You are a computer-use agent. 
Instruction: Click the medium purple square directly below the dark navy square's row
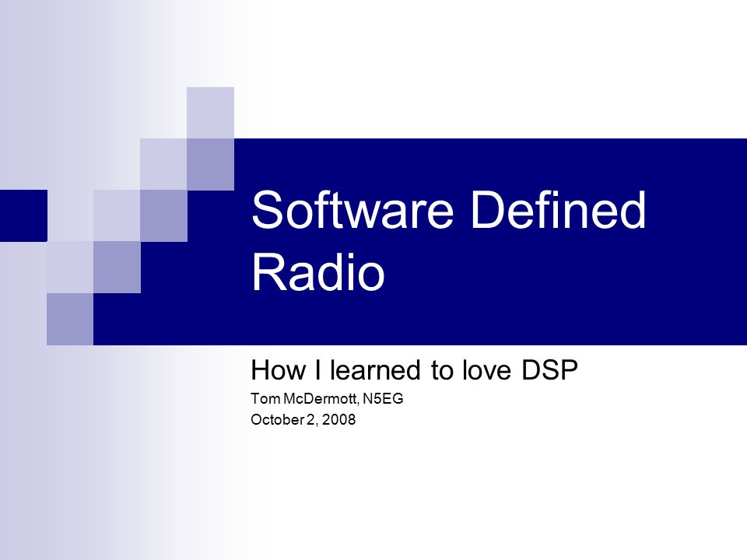pyautogui.click(x=117, y=267)
